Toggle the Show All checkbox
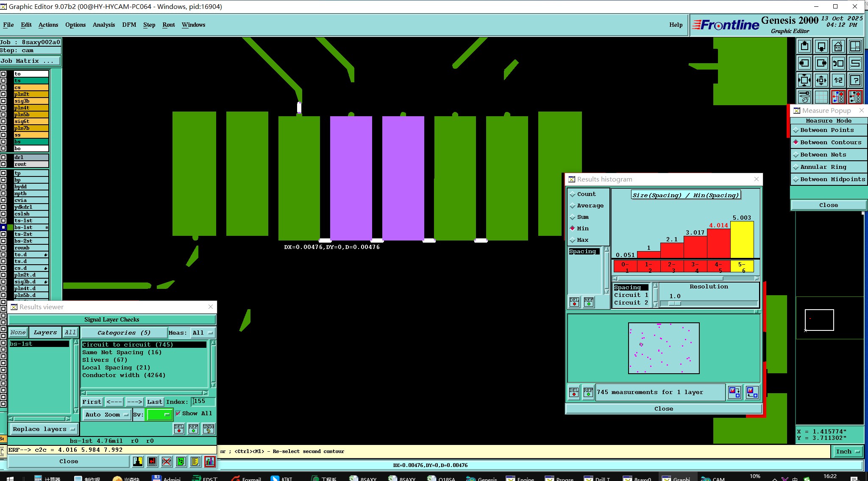The image size is (868, 481). click(x=178, y=413)
